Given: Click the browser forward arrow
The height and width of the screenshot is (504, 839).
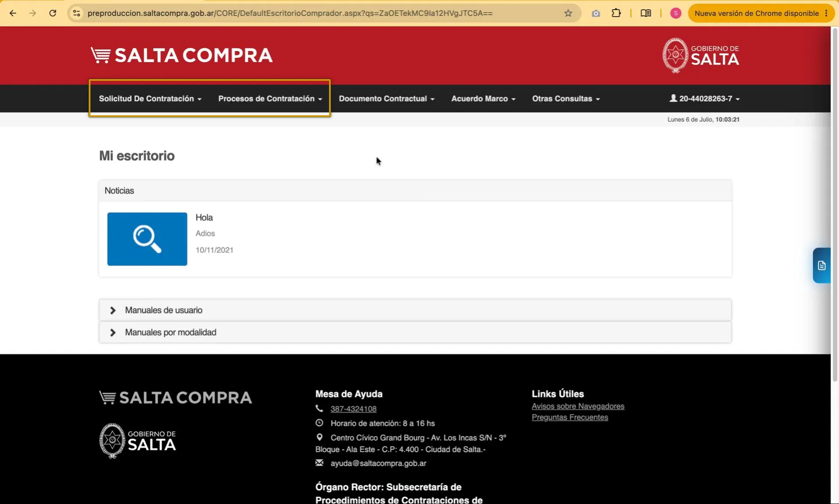Looking at the screenshot, I should coord(33,13).
